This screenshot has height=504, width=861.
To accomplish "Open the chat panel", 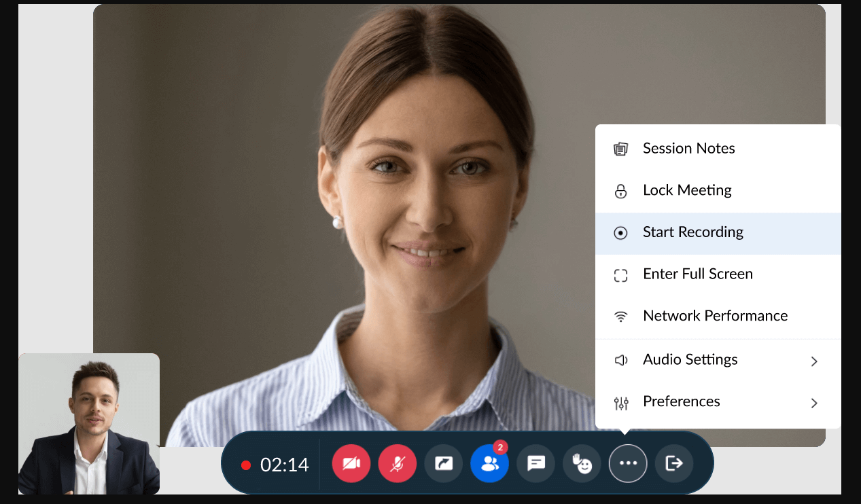I will 535,463.
